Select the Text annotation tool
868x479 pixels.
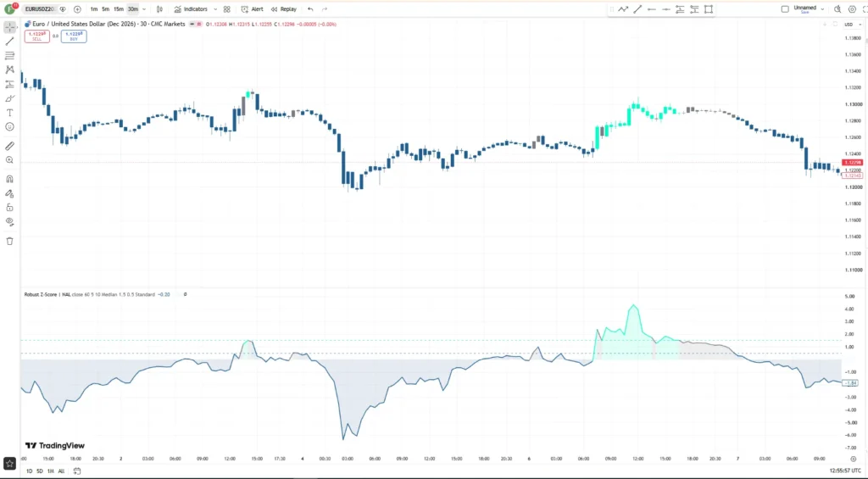[x=9, y=113]
